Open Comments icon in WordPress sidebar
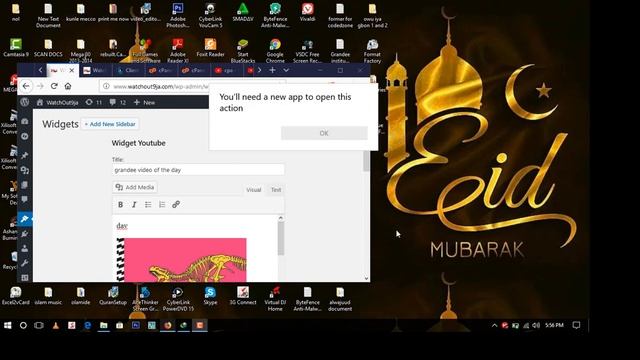640x360 pixels. pos(24,200)
